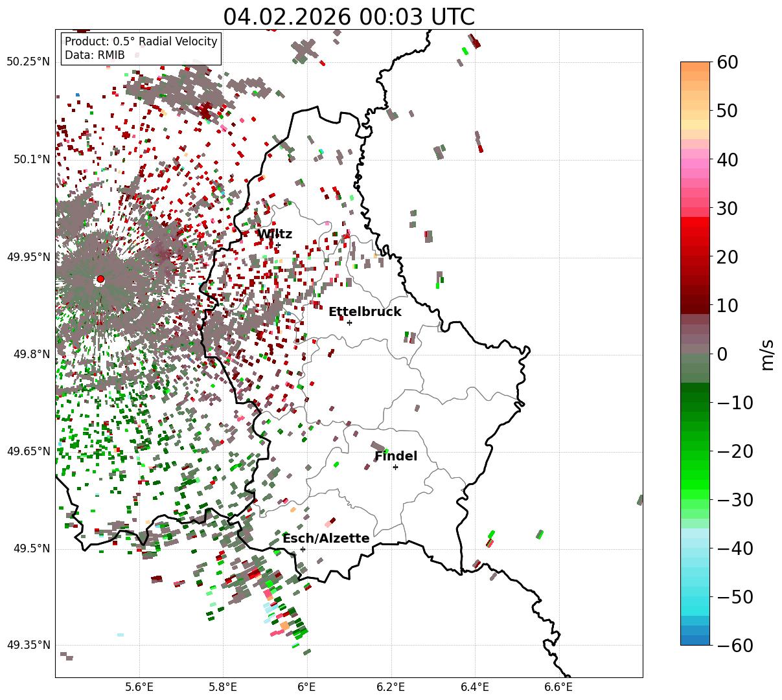Click the red radar location marker
The height and width of the screenshot is (700, 782).
[x=100, y=279]
